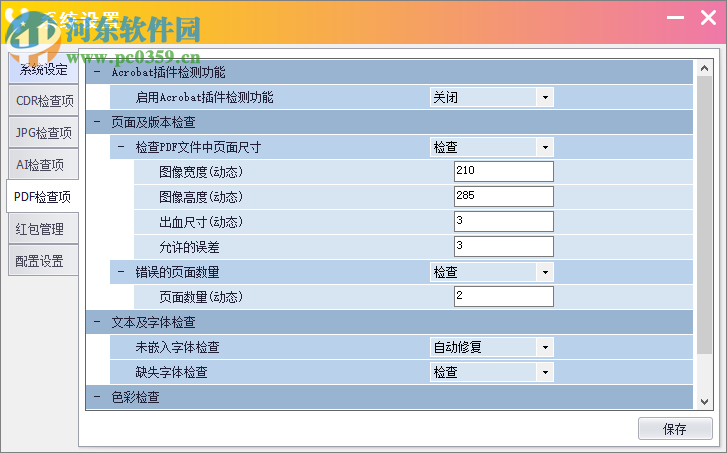Collapse the 页面及版本检查 section

[x=97, y=122]
